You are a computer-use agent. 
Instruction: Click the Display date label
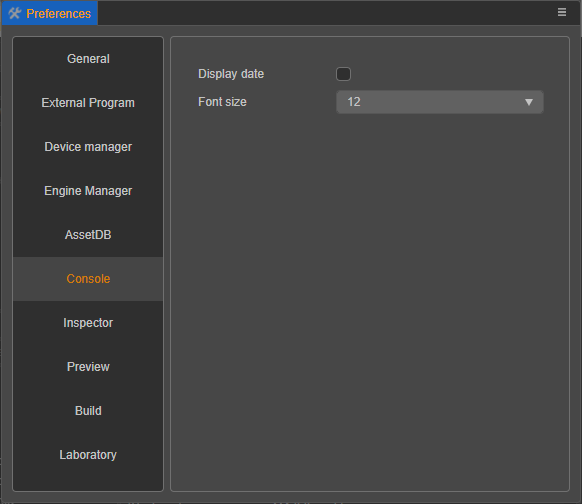[231, 74]
